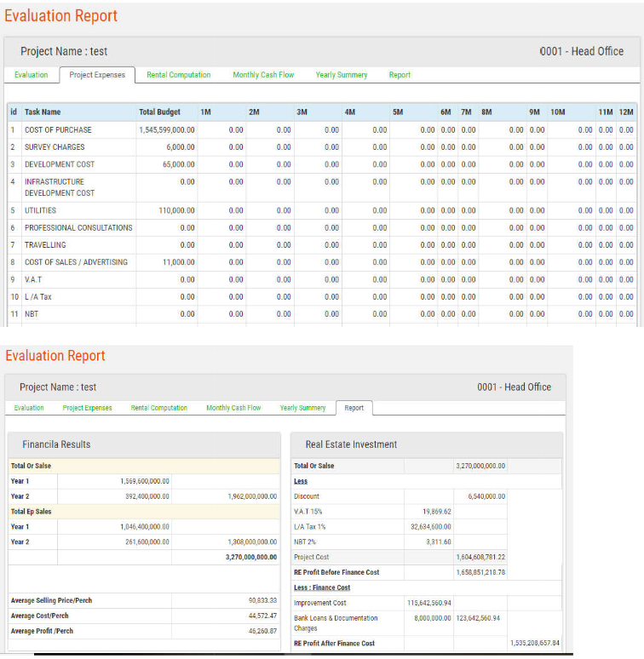Image resolution: width=644 pixels, height=659 pixels.
Task: Click the Average Selling Price/Perch label
Action: tap(51, 600)
